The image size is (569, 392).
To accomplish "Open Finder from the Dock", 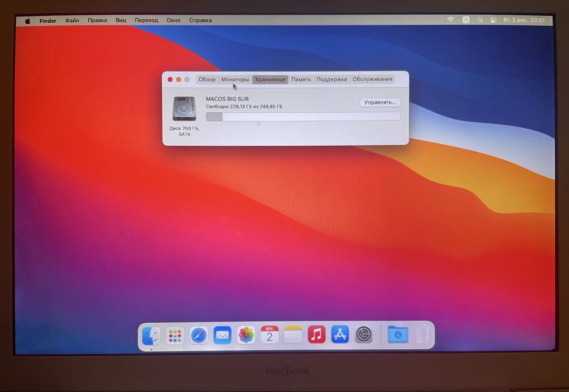I will (x=151, y=335).
